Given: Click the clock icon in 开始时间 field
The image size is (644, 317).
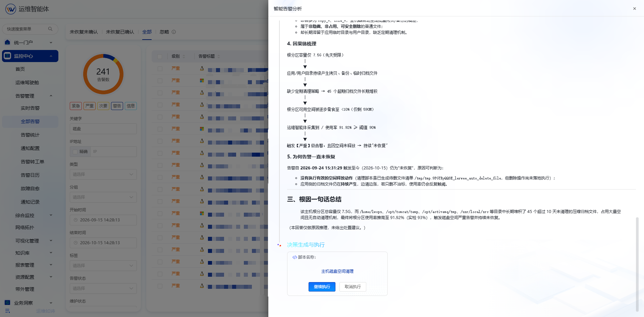Looking at the screenshot, I should pyautogui.click(x=76, y=220).
